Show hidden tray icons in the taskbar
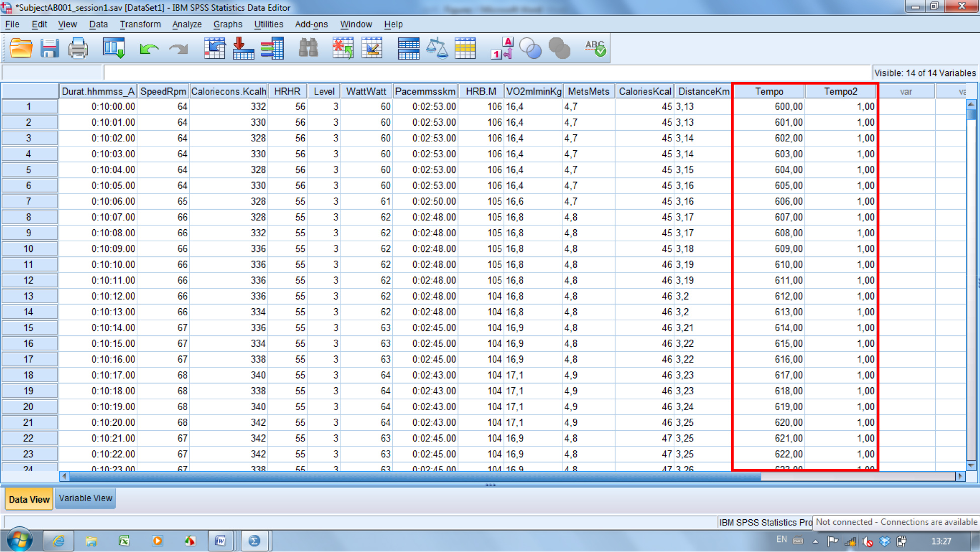The image size is (980, 552). [815, 541]
